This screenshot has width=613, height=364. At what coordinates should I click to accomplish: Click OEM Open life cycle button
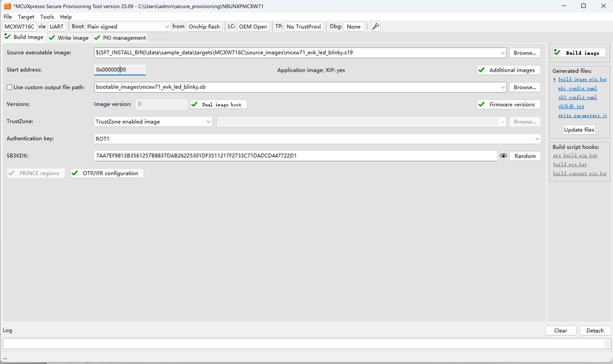253,26
